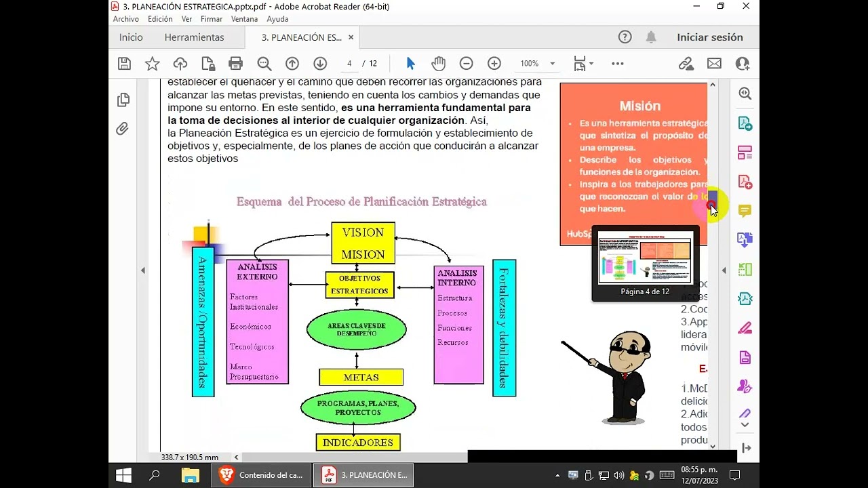Open the Ventana menu

click(x=245, y=19)
